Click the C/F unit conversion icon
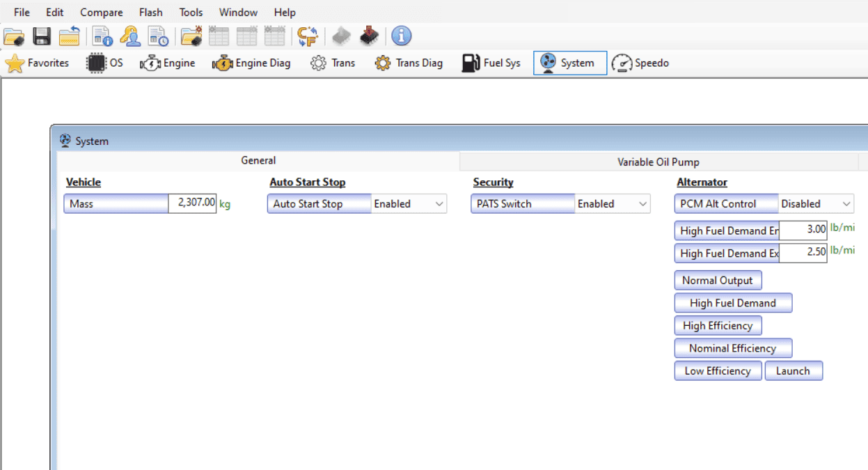 coord(308,36)
